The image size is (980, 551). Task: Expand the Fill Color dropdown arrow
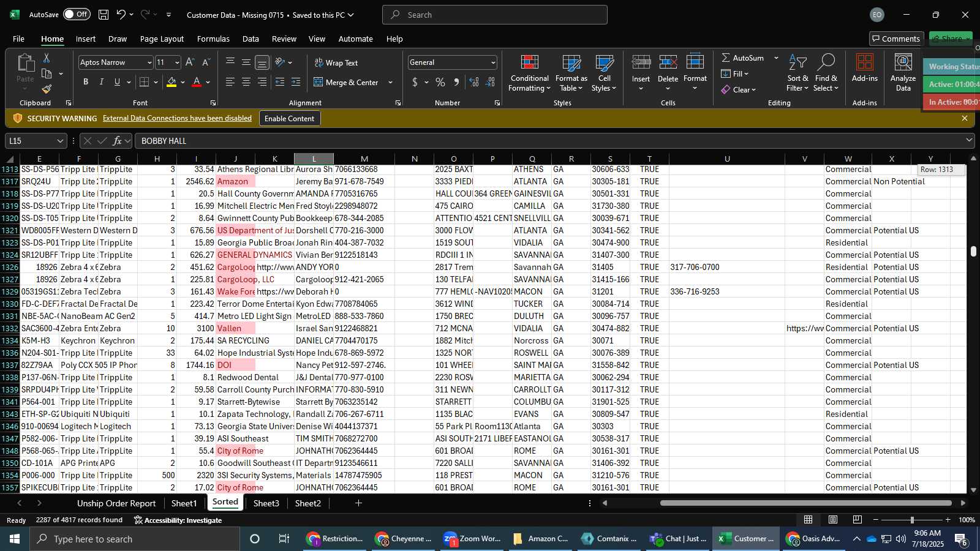pos(183,82)
